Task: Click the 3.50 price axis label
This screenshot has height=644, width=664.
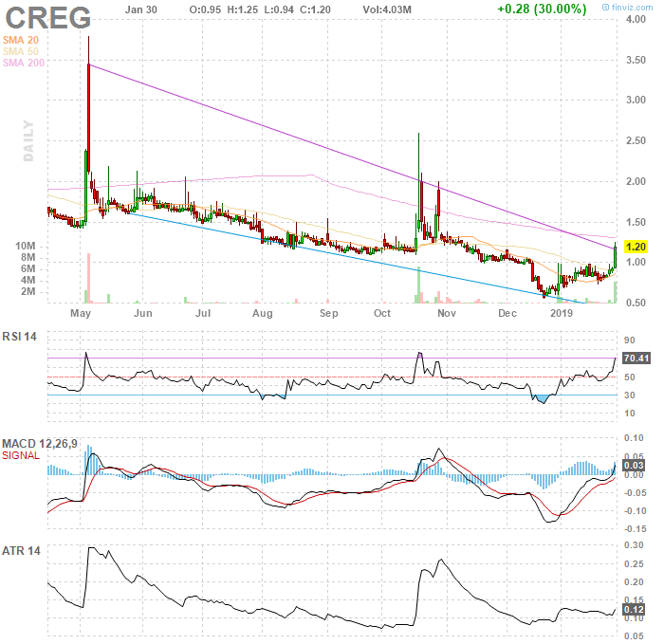Action: coord(636,60)
